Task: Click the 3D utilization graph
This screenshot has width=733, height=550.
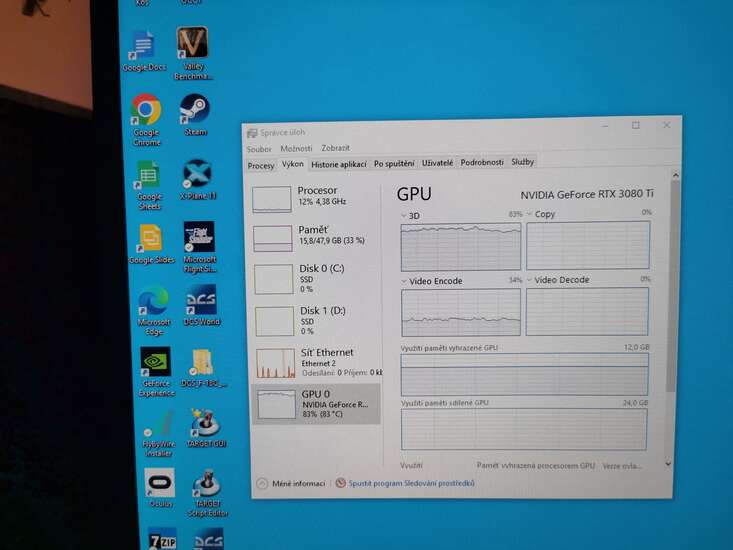Action: click(x=461, y=247)
